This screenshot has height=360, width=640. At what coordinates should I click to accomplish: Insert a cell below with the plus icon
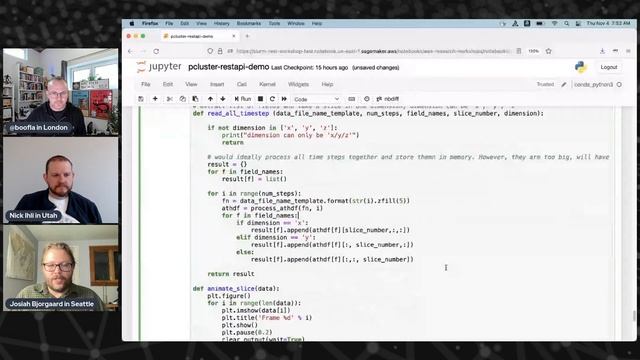coord(155,99)
